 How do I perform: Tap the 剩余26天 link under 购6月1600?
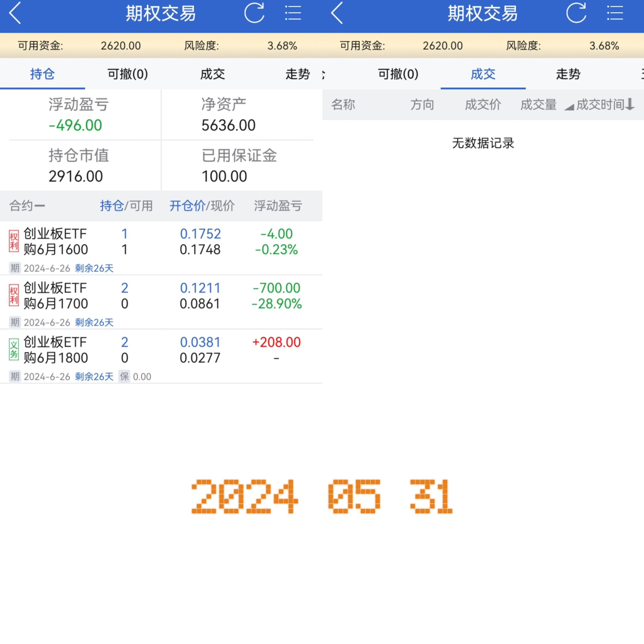tap(94, 268)
